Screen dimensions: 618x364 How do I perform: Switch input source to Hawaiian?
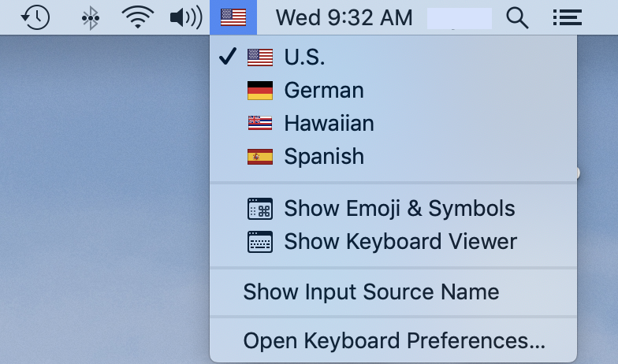point(329,124)
